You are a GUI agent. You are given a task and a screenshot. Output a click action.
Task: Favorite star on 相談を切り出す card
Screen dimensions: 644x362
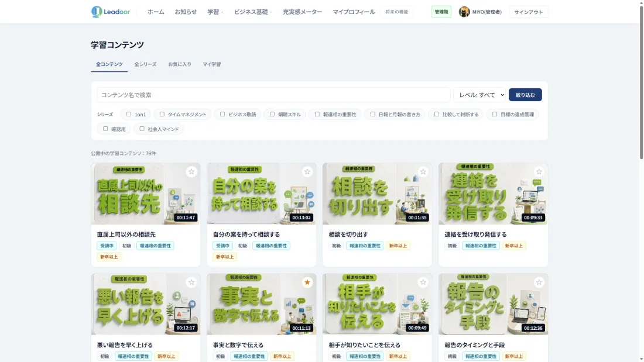(423, 172)
